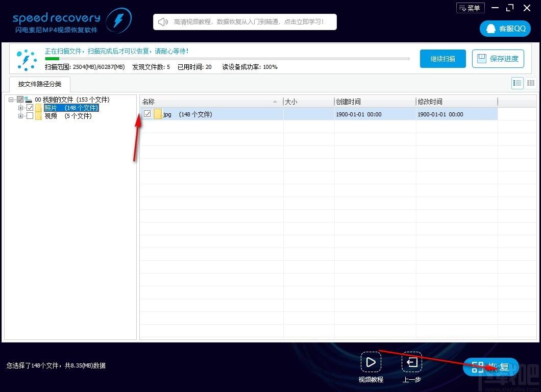This screenshot has width=541, height=392.
Task: Toggle checkbox for 00 找到的文件 root
Action: point(20,100)
